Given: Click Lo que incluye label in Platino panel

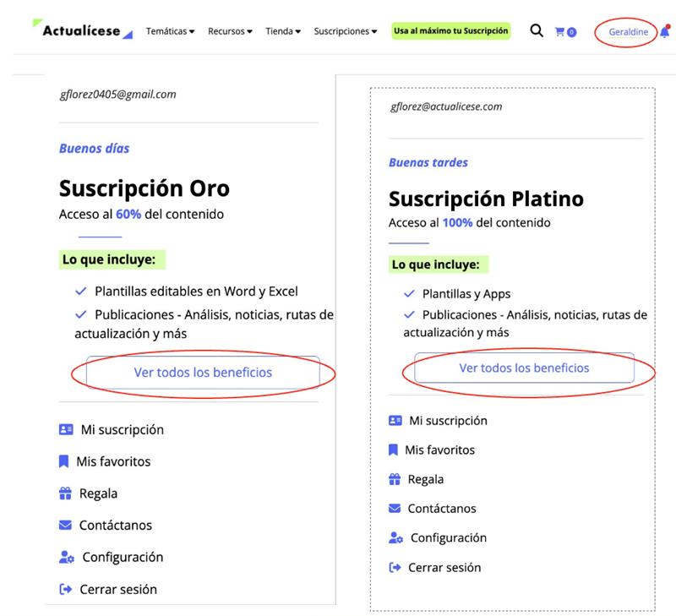Looking at the screenshot, I should click(438, 264).
